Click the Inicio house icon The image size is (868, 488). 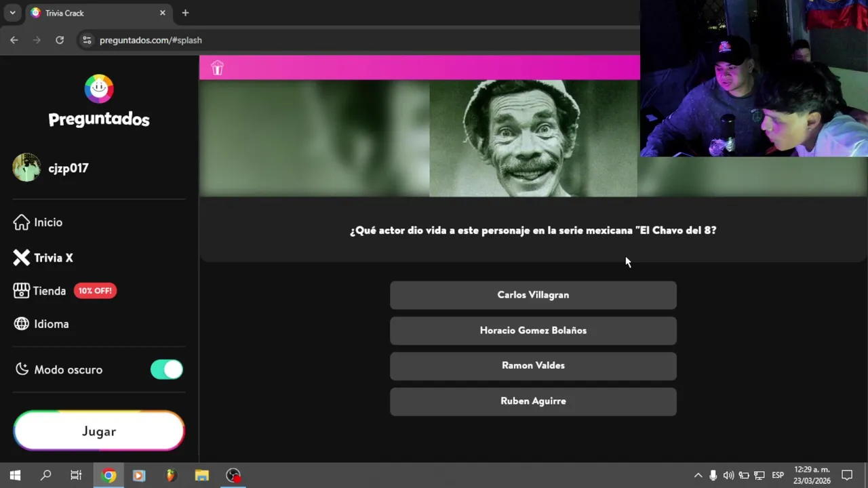[22, 222]
